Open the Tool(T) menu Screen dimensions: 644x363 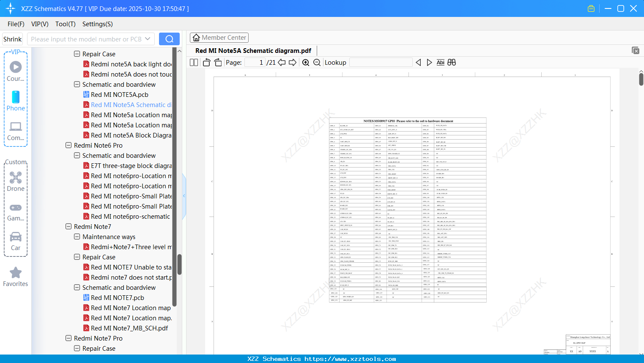point(66,24)
